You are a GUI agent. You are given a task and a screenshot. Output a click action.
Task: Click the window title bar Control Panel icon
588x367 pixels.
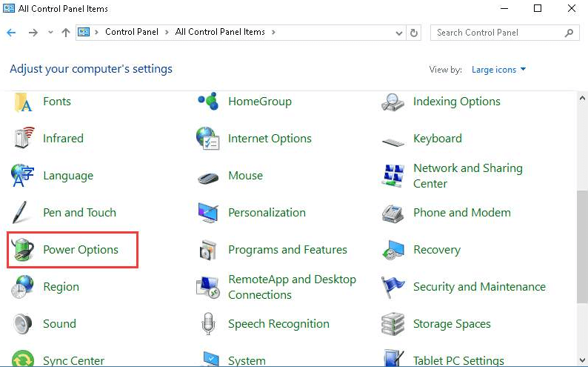[x=9, y=8]
